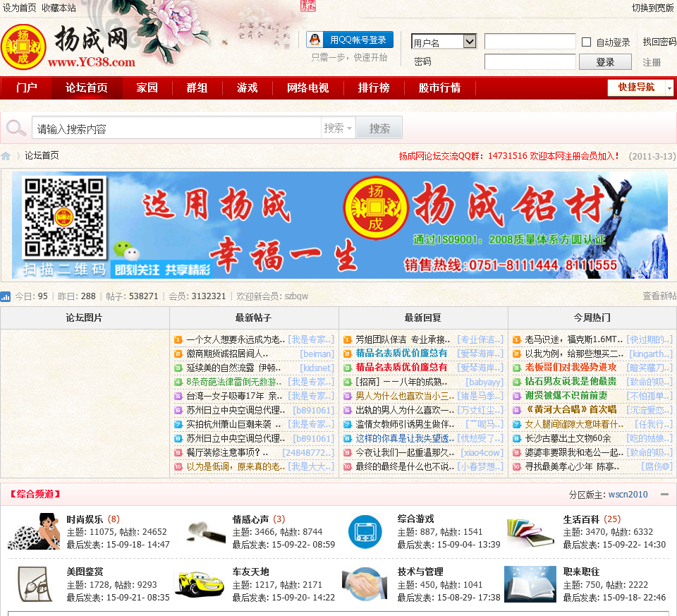Click the Yangcheng site logo emblem
The width and height of the screenshot is (677, 616).
pyautogui.click(x=23, y=47)
